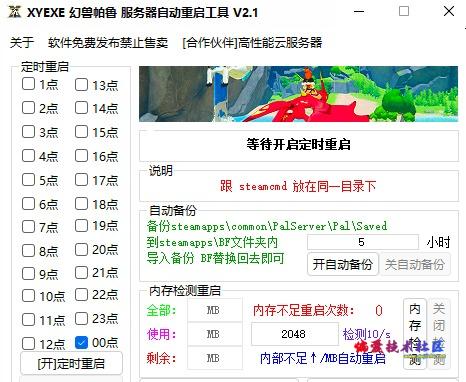Select the 12点 checkbox

pyautogui.click(x=28, y=343)
